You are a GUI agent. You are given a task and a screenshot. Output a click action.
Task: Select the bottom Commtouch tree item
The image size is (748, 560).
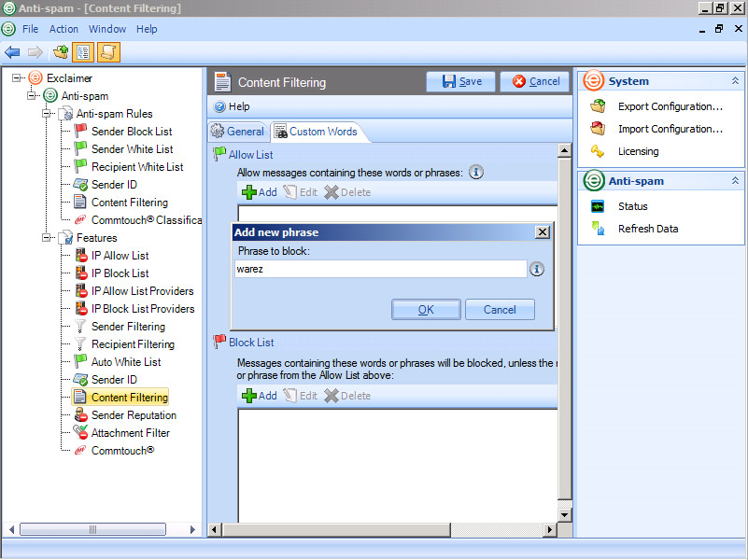coord(122,451)
